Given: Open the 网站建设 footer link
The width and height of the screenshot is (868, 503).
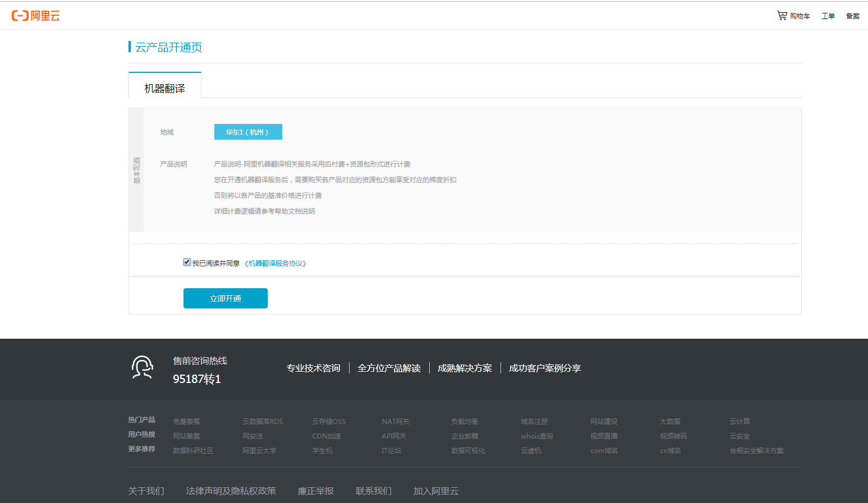Looking at the screenshot, I should pyautogui.click(x=604, y=421).
